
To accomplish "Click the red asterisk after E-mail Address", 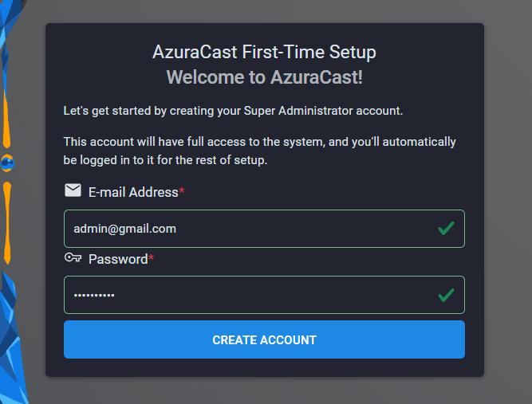I will (x=182, y=192).
